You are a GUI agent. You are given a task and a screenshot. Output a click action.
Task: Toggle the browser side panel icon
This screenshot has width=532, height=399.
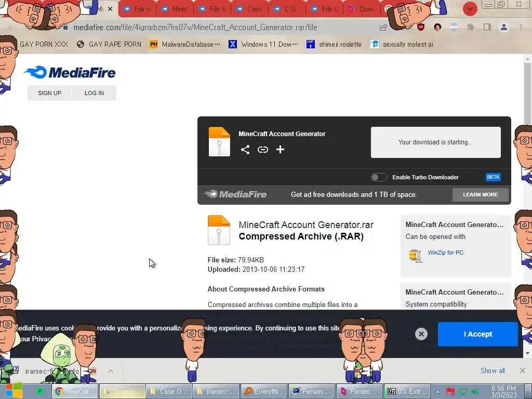(487, 27)
